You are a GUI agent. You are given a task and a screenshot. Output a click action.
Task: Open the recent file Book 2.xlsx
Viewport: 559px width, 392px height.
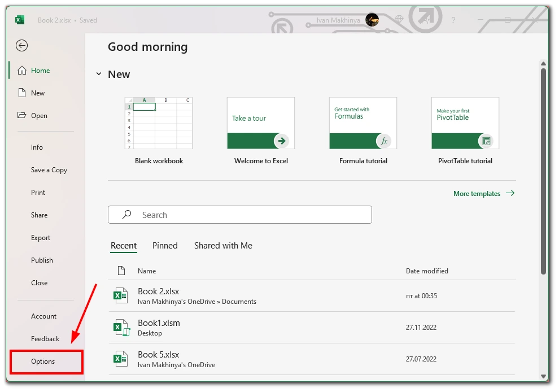click(312, 296)
